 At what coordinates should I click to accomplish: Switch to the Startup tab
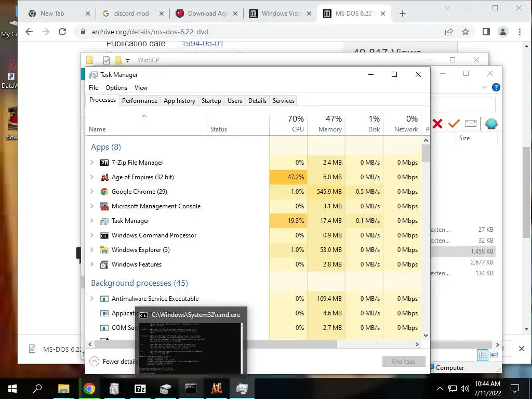point(211,101)
